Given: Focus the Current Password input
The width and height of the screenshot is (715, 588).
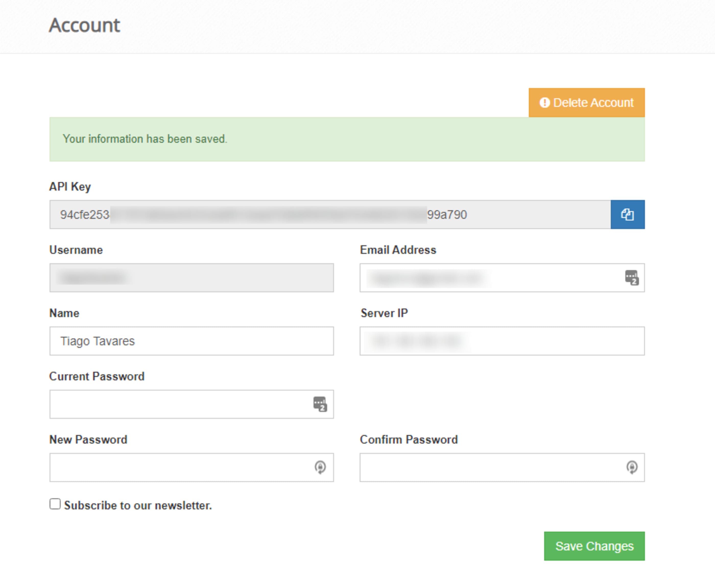Looking at the screenshot, I should 180,404.
